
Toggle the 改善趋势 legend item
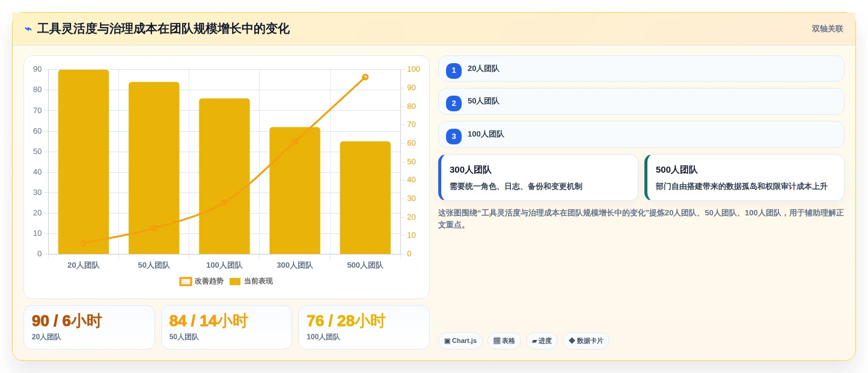201,282
